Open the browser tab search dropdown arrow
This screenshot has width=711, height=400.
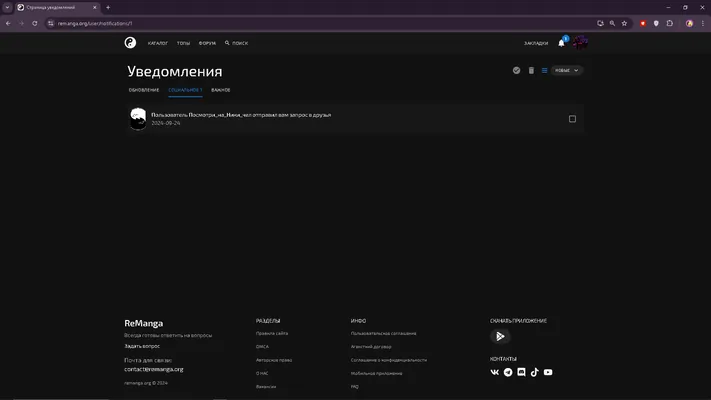click(7, 7)
